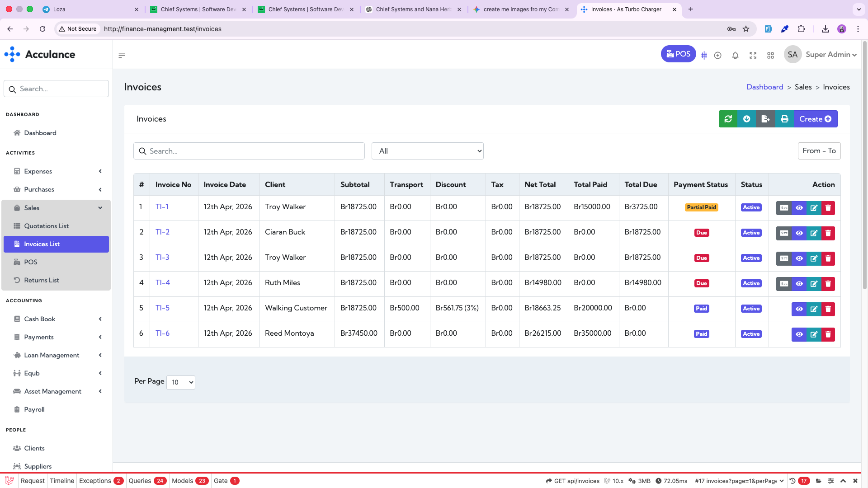868x488 pixels.
Task: Click the green refresh icon in invoices header
Action: [x=728, y=119]
